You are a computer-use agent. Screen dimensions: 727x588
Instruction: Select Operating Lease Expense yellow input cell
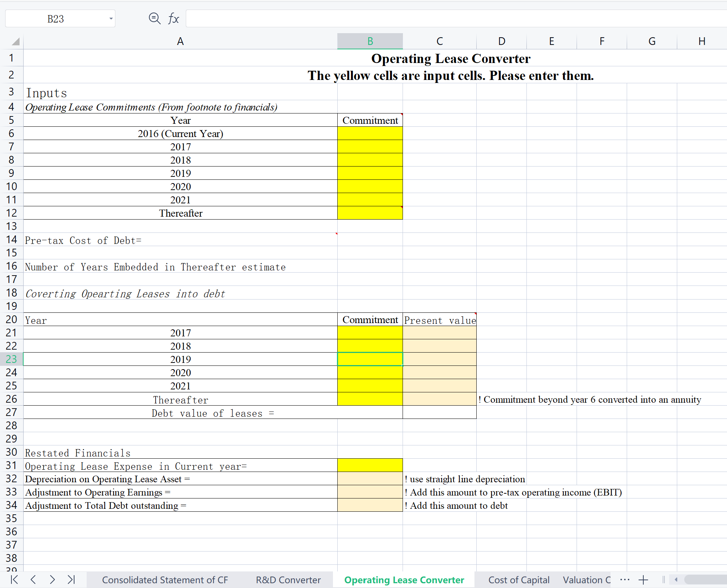click(370, 465)
